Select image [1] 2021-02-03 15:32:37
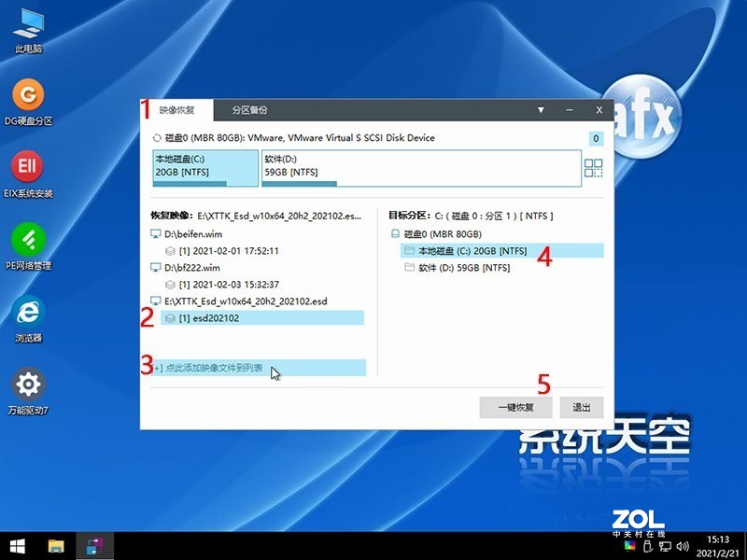 [228, 285]
